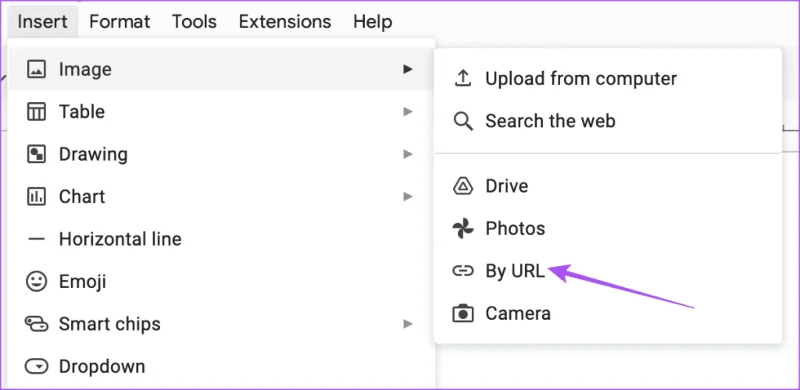Open the Format menu
This screenshot has width=800, height=390.
(x=119, y=21)
